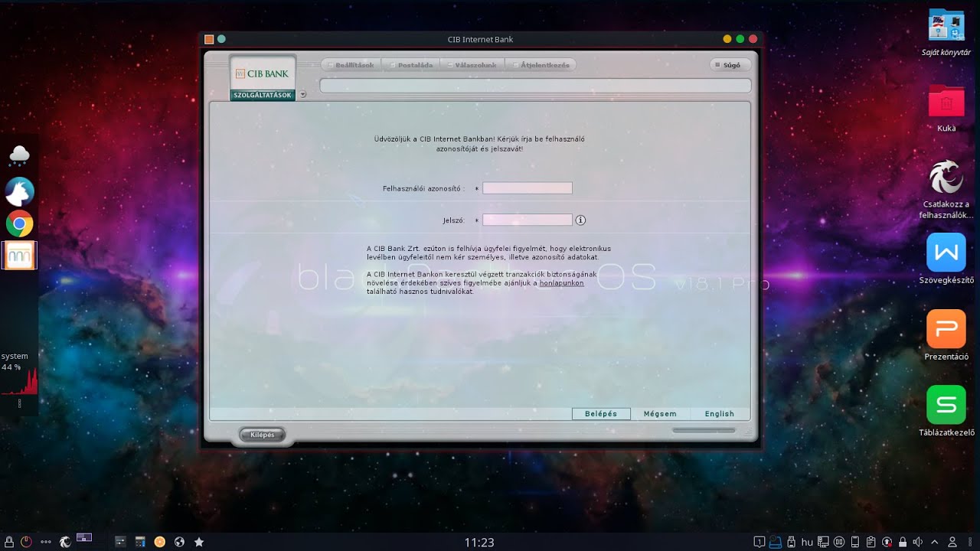Click the info icon beside Jelszó
This screenshot has height=551, width=980.
580,220
